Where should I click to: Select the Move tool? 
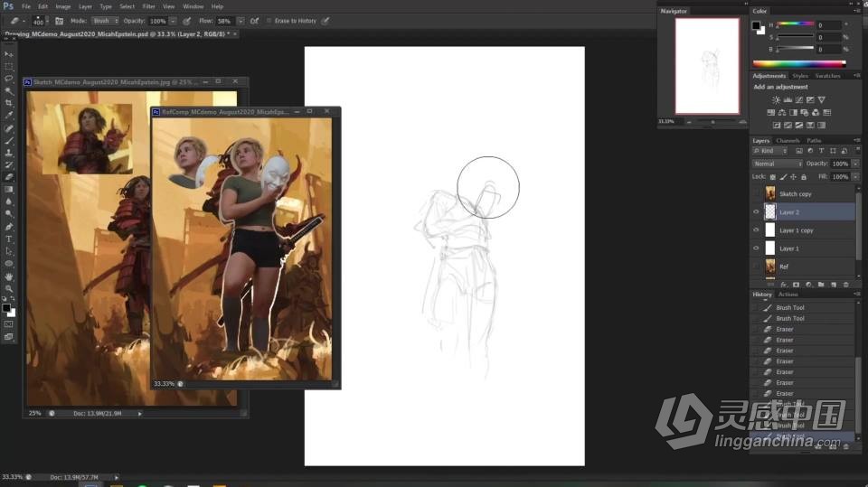click(9, 54)
